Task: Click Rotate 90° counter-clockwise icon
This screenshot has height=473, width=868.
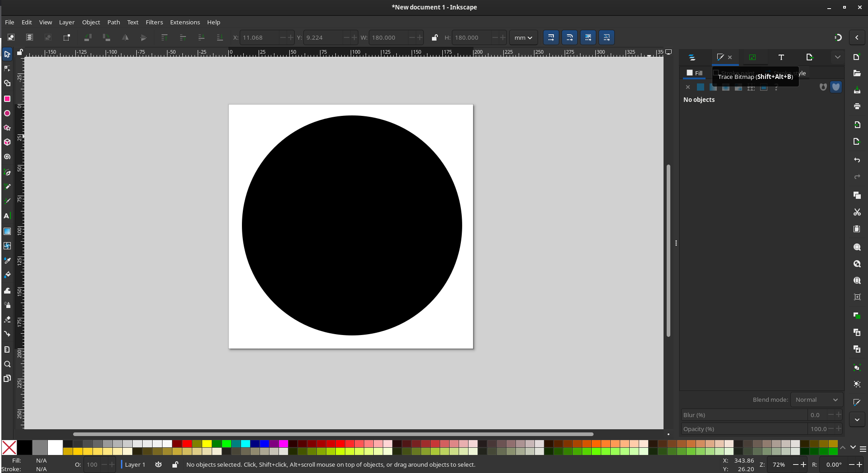Action: [88, 37]
